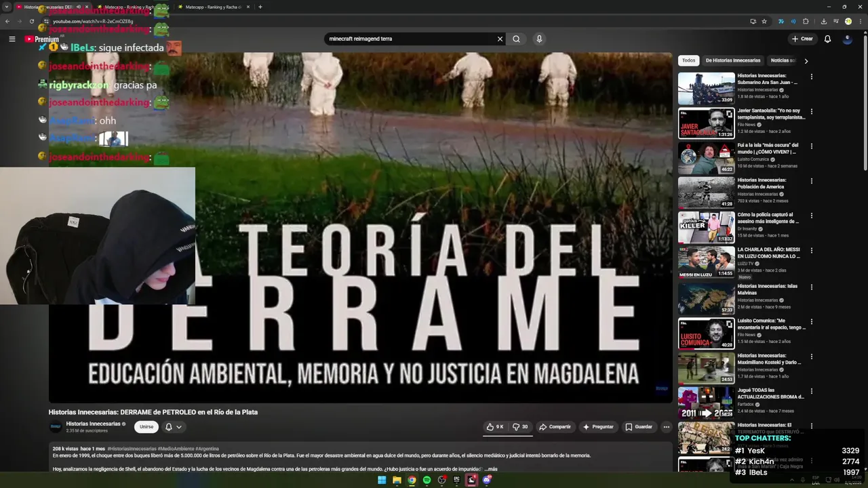Run search with the magnifier button
This screenshot has height=488, width=868.
coord(516,39)
